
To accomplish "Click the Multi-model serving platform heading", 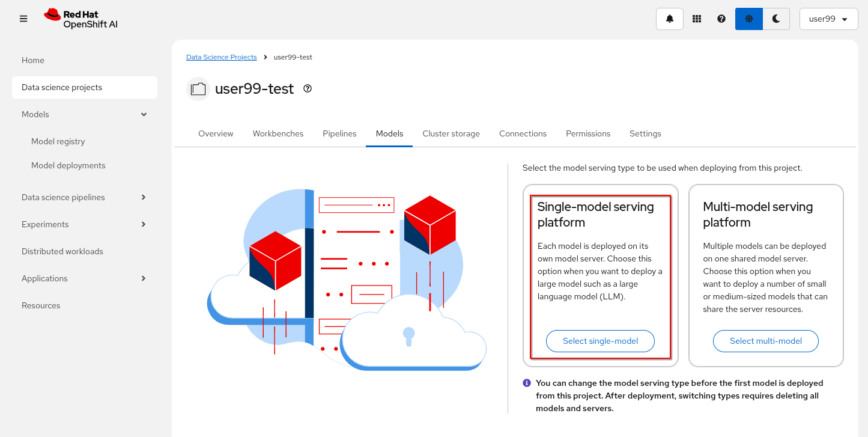I will [x=758, y=215].
